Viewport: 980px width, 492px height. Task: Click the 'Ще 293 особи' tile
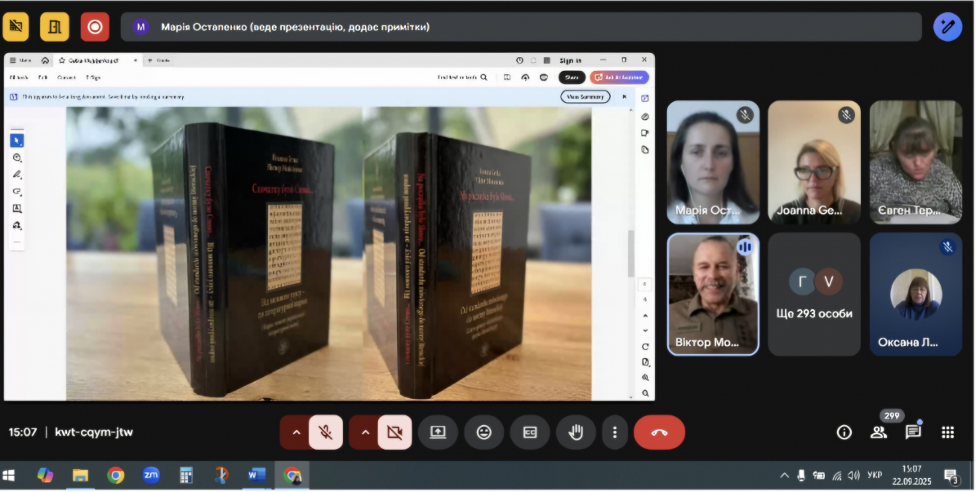point(814,294)
